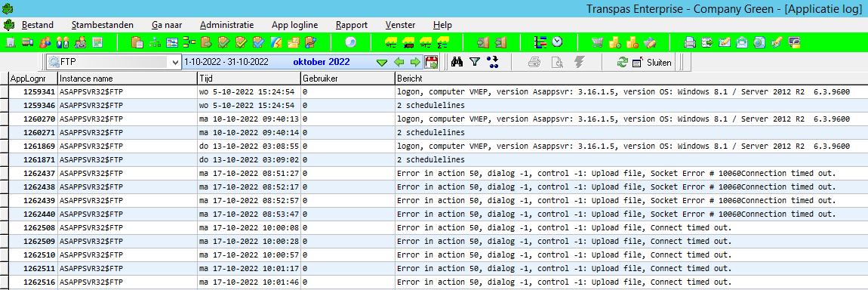The width and height of the screenshot is (868, 290).
Task: Click the funnel filter icon
Action: tap(475, 62)
